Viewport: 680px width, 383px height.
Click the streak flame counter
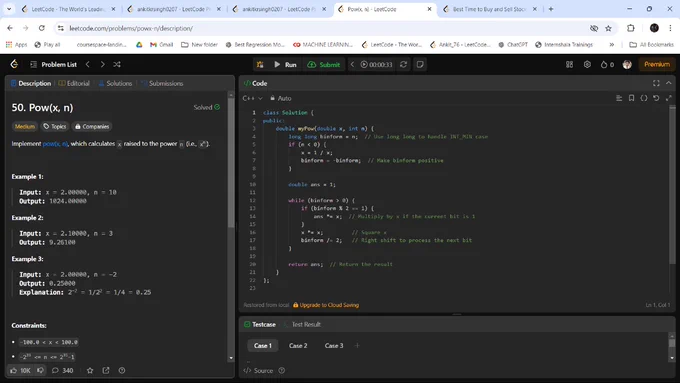click(607, 64)
